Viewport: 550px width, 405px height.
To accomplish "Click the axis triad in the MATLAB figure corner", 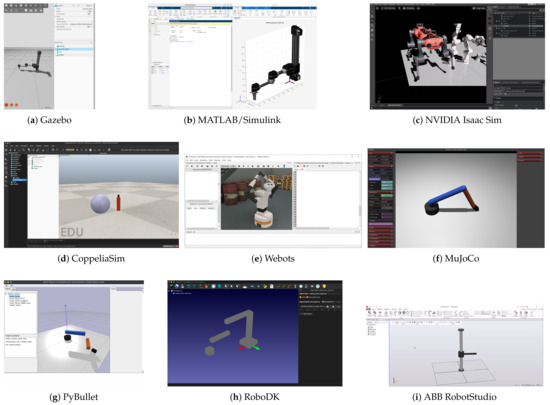I will point(241,100).
